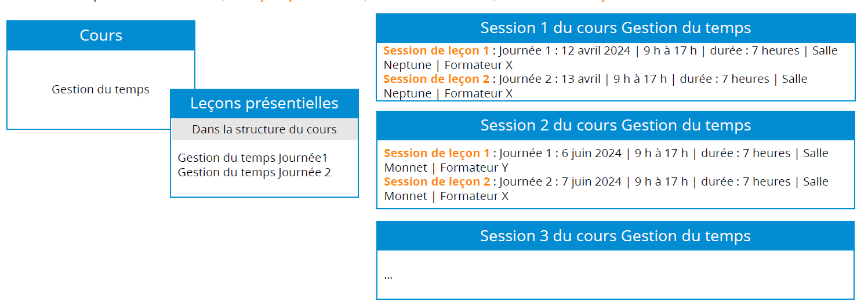The width and height of the screenshot is (868, 305).
Task: Open "Session de leçon 1" in Session 2
Action: coord(437,153)
